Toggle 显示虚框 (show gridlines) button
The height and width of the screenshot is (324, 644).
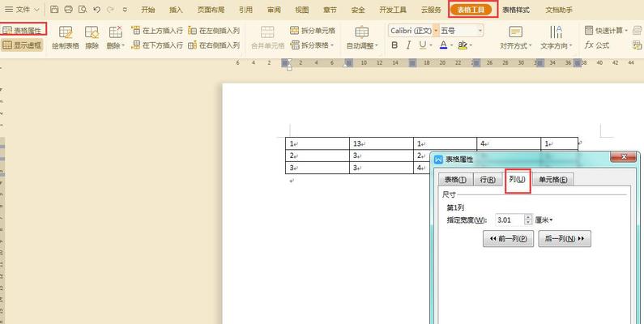(x=22, y=46)
